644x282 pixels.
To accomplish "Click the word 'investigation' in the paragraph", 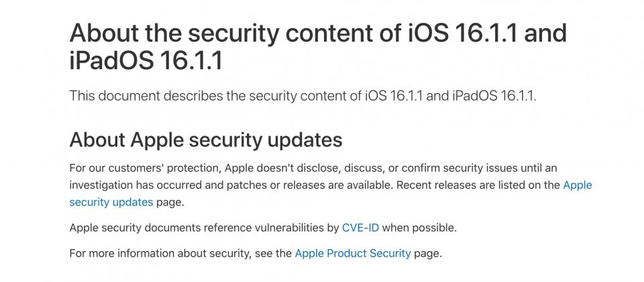I will tap(101, 185).
